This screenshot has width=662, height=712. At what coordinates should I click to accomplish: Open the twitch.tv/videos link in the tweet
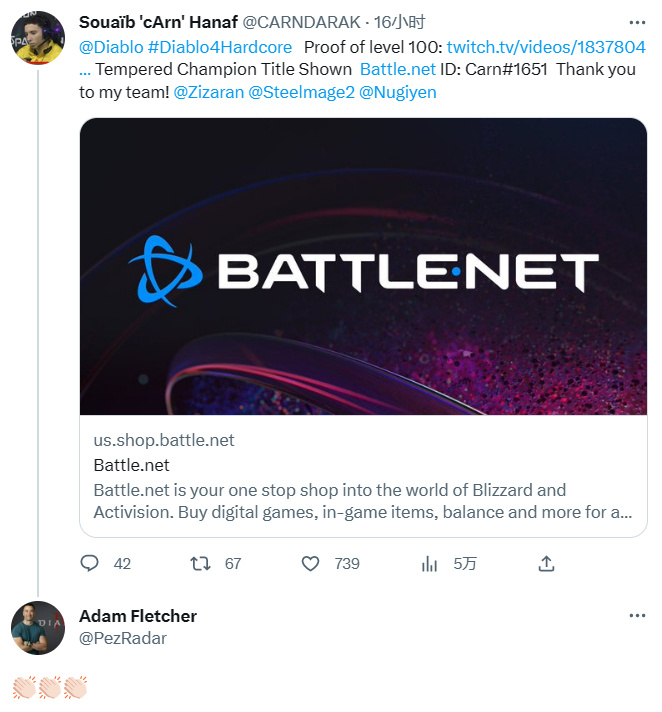tap(546, 47)
